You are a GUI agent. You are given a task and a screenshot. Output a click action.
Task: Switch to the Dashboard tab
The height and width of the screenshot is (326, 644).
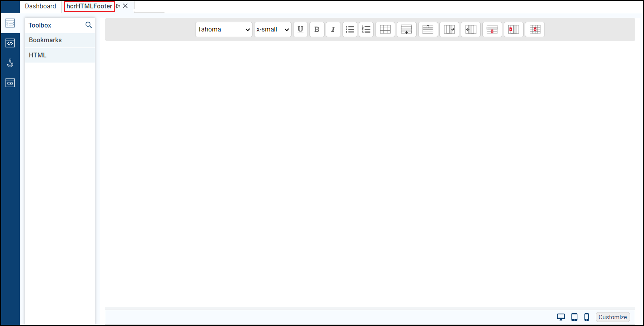click(41, 6)
